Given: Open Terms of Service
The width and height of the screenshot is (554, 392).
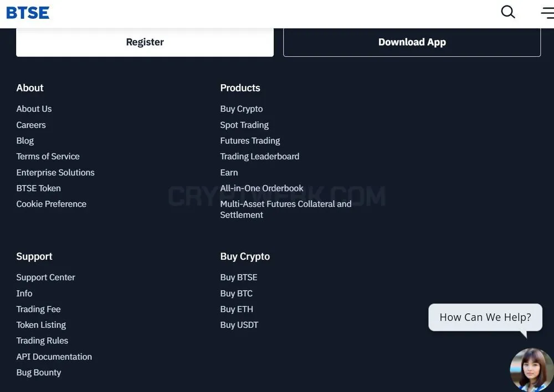Looking at the screenshot, I should [48, 157].
